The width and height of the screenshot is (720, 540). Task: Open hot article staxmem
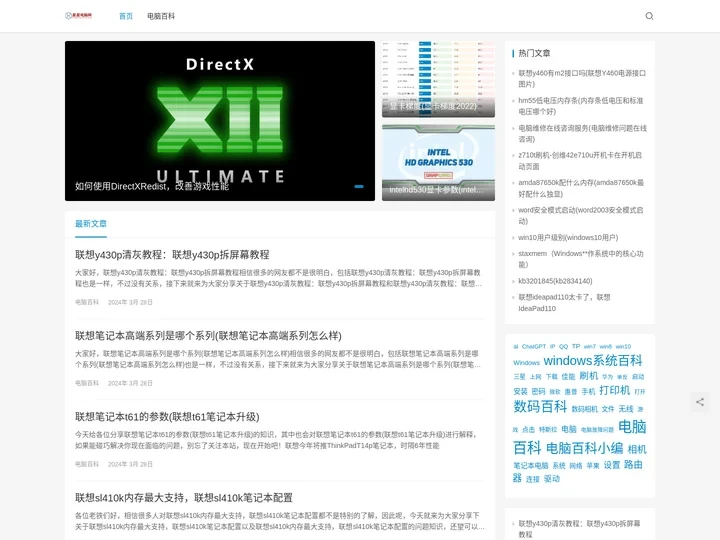(x=580, y=259)
